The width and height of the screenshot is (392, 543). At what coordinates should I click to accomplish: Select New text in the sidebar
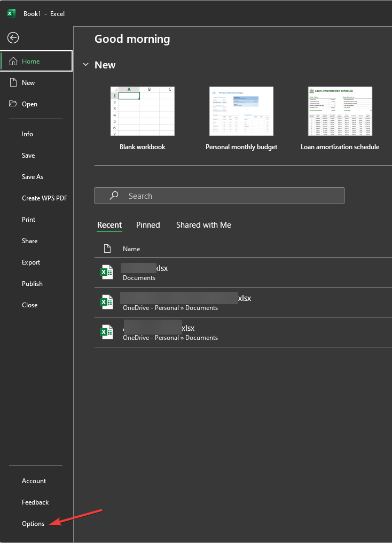(x=28, y=83)
